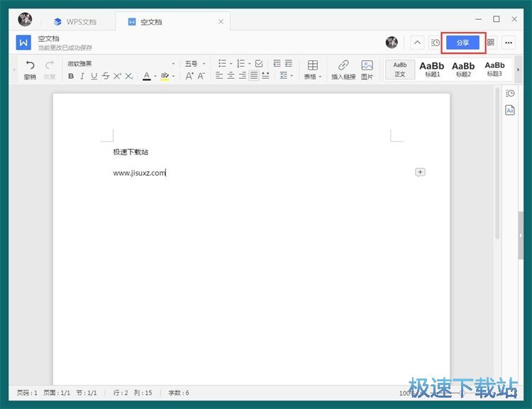
Task: Apply the 标题2 heading style
Action: click(x=463, y=69)
